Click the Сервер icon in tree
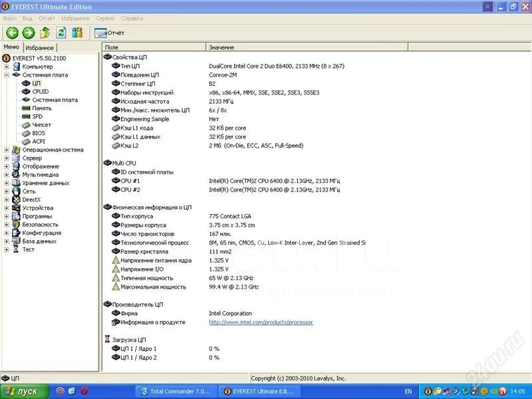 (x=16, y=158)
